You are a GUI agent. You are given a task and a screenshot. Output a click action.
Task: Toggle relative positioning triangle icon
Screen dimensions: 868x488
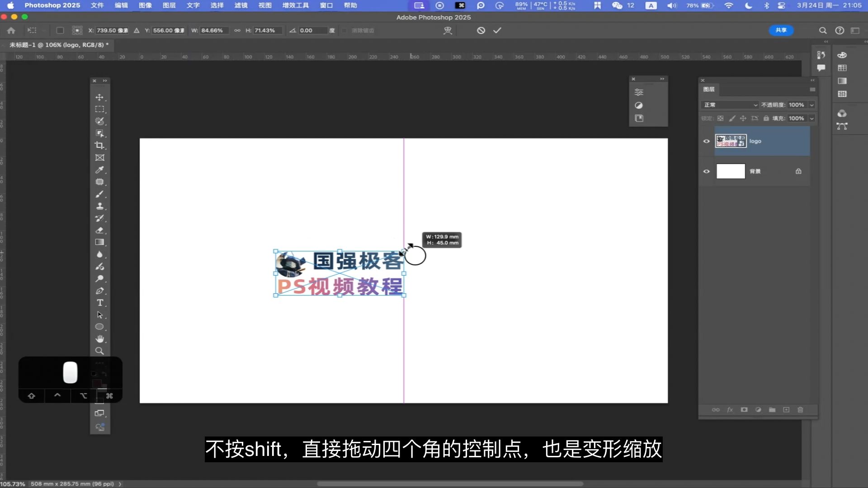(137, 30)
